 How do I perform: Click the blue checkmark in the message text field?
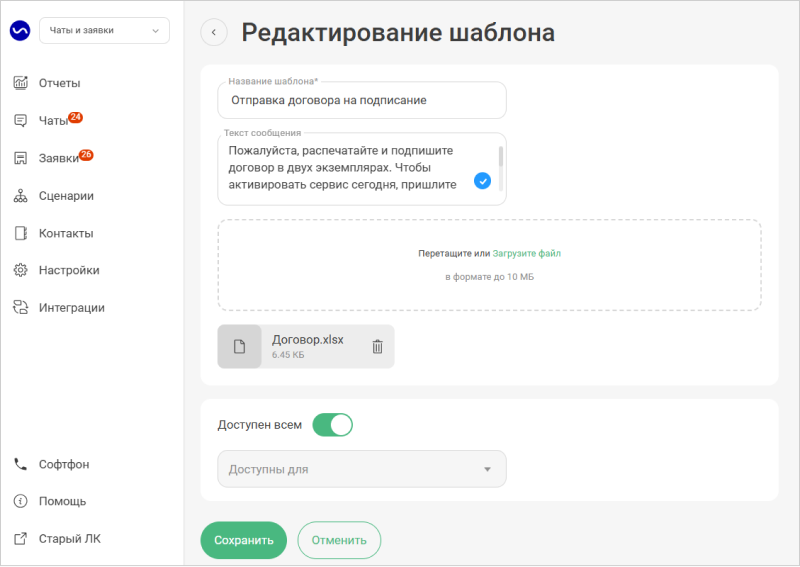coord(482,181)
